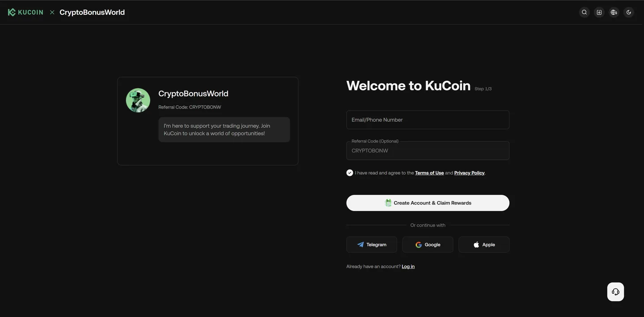Click the 'Step 1/3' indicator text
The image size is (644, 317).
pyautogui.click(x=483, y=89)
